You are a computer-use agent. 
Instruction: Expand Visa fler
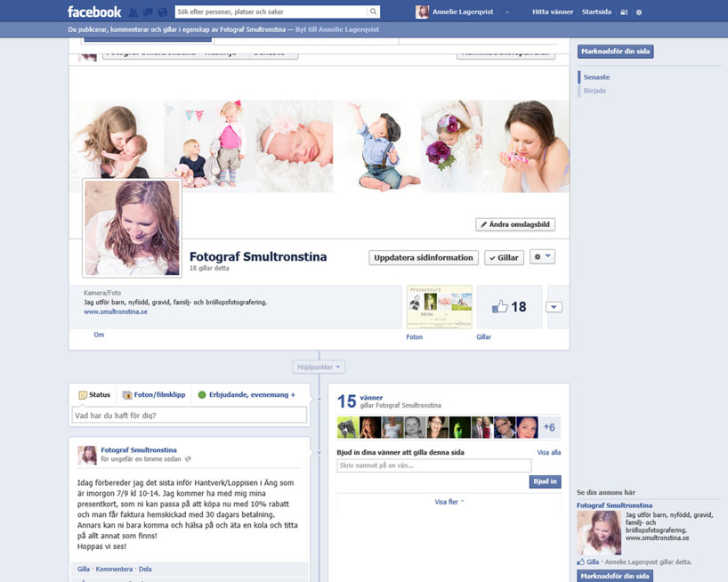pyautogui.click(x=449, y=502)
